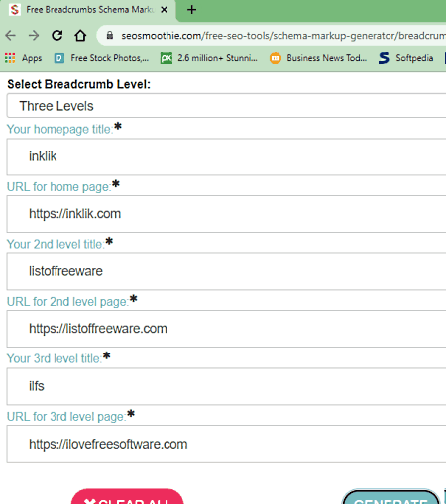The width and height of the screenshot is (446, 504).
Task: Click the browser back arrow
Action: [x=11, y=35]
